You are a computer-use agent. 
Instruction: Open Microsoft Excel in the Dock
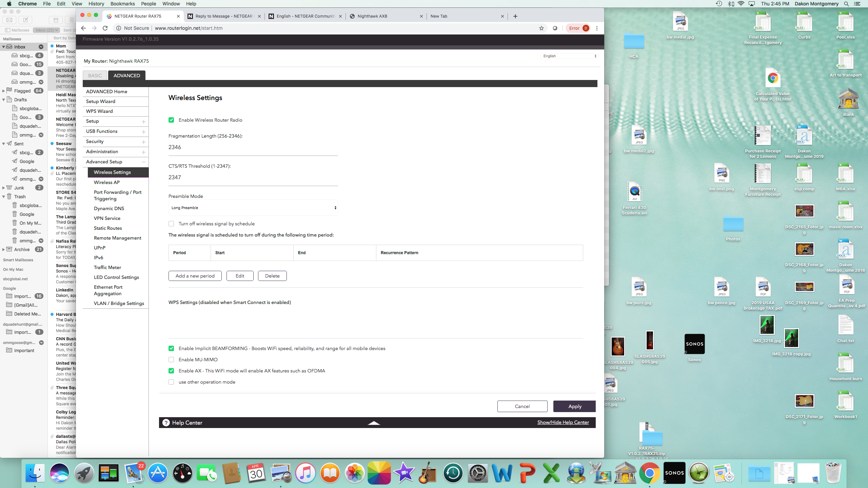552,473
